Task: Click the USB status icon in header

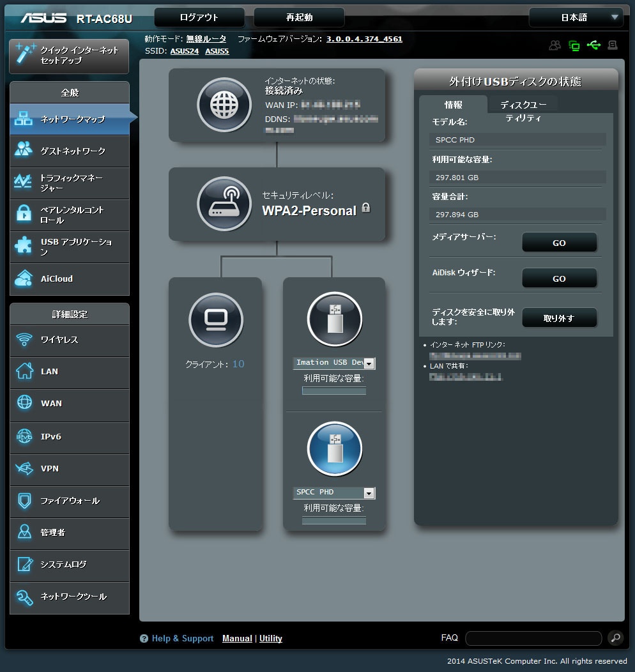Action: click(x=593, y=45)
